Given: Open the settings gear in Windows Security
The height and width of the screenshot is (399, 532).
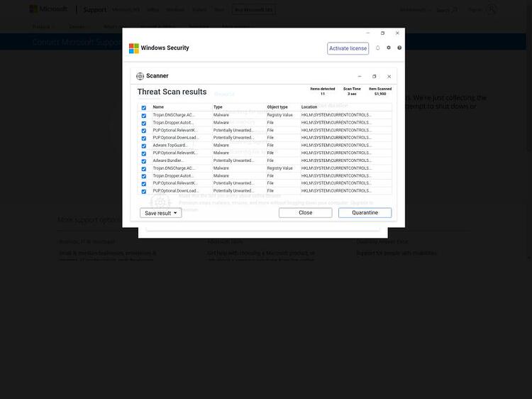Looking at the screenshot, I should 389,48.
